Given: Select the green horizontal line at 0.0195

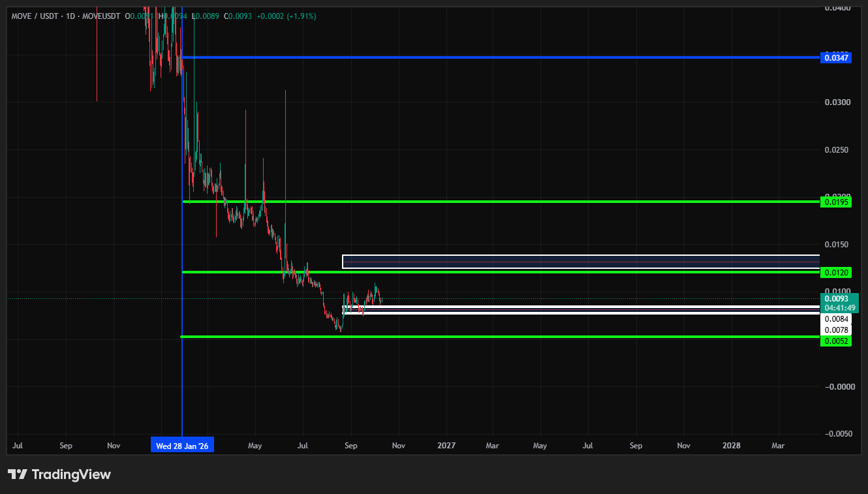Looking at the screenshot, I should [500, 202].
